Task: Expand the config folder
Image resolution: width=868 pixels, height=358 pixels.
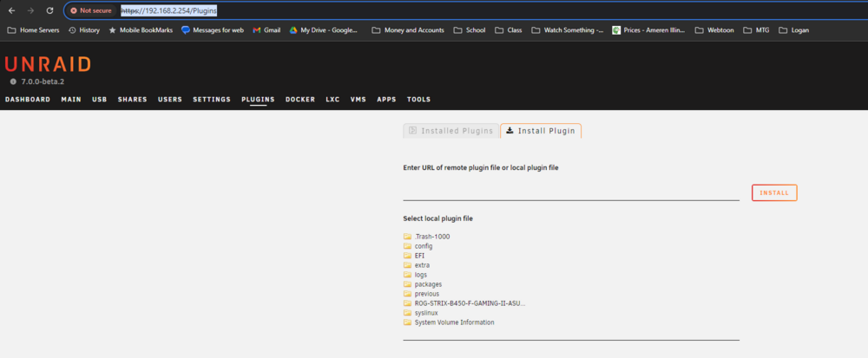Action: [418, 246]
